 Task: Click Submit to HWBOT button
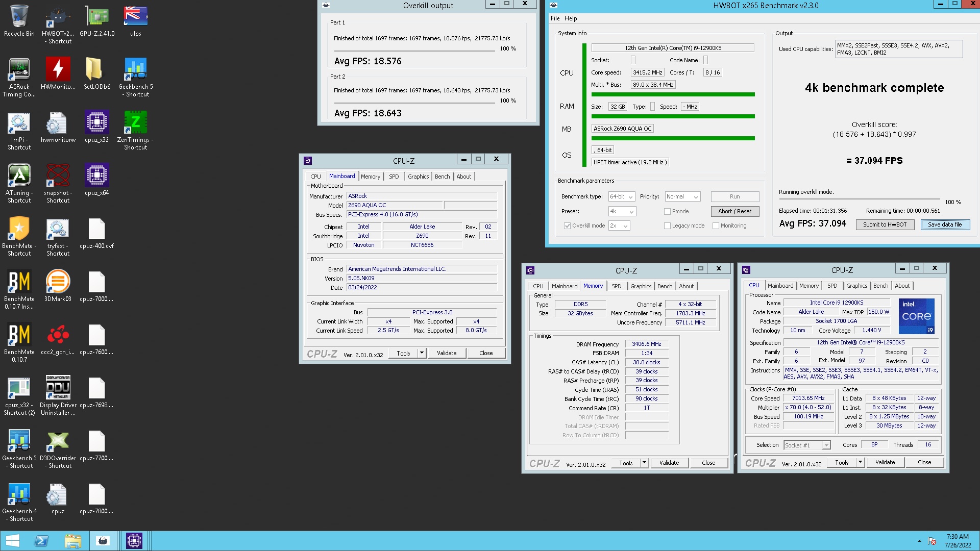point(885,224)
